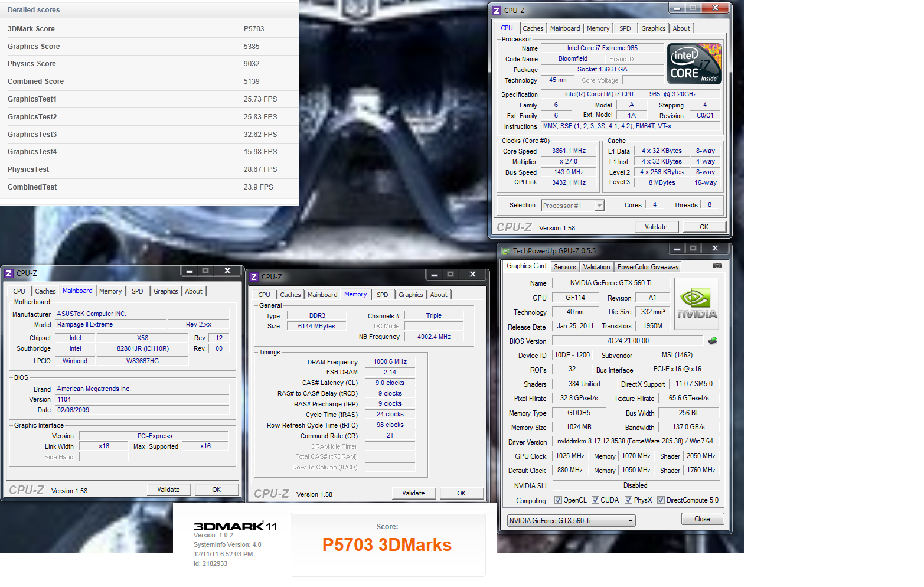Click the Multiplier value x 27.0
The width and height of the screenshot is (924, 587).
(x=569, y=161)
